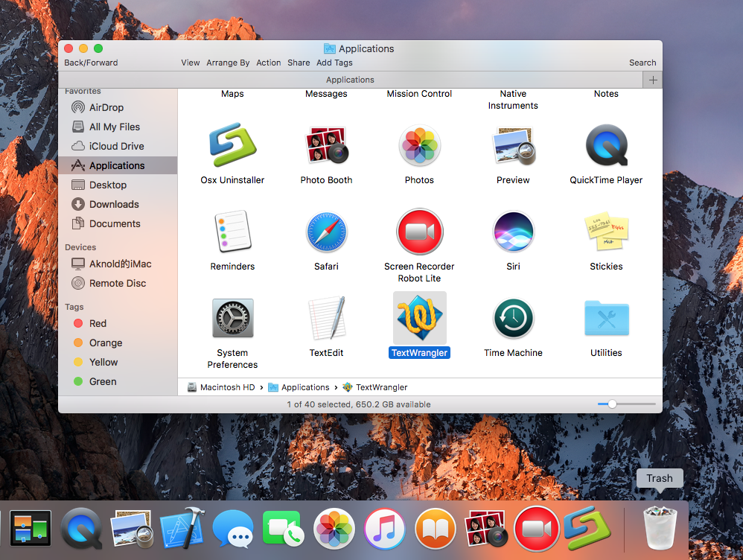Select Osx Uninstaller
The height and width of the screenshot is (560, 743).
[x=232, y=145]
